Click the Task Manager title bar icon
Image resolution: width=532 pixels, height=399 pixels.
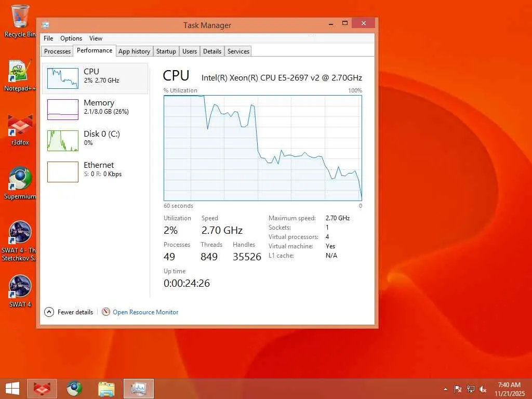coord(46,25)
